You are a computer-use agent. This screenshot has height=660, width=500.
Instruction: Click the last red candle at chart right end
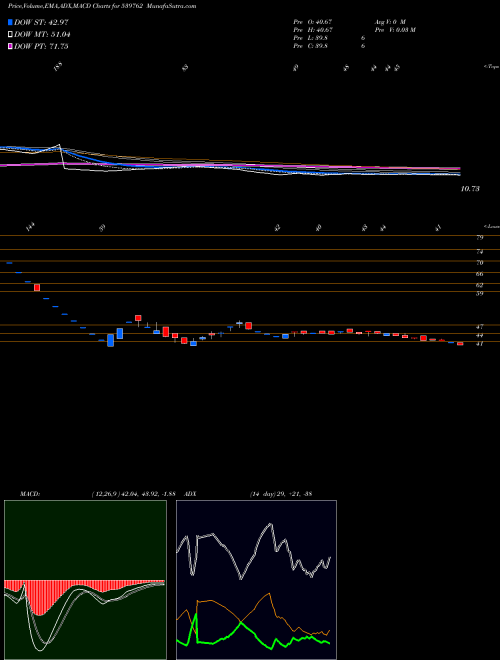[x=460, y=344]
